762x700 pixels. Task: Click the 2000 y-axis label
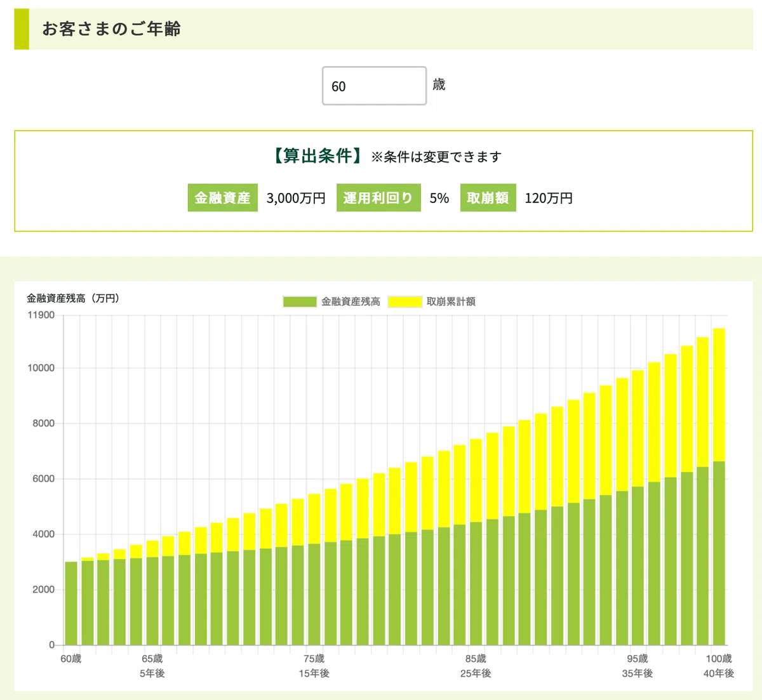44,590
